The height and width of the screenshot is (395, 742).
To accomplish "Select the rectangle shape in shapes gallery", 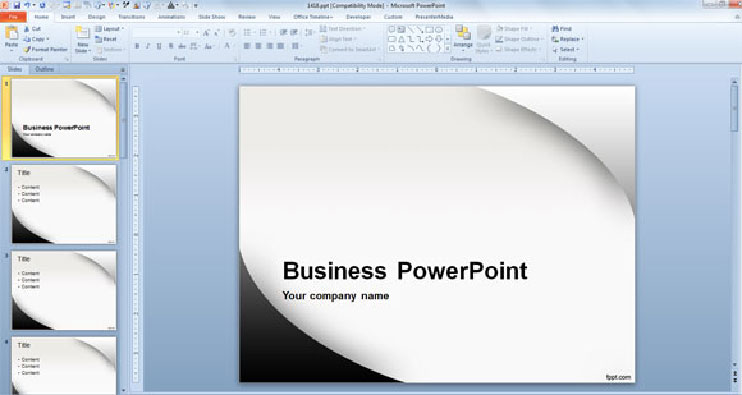I will tap(429, 29).
